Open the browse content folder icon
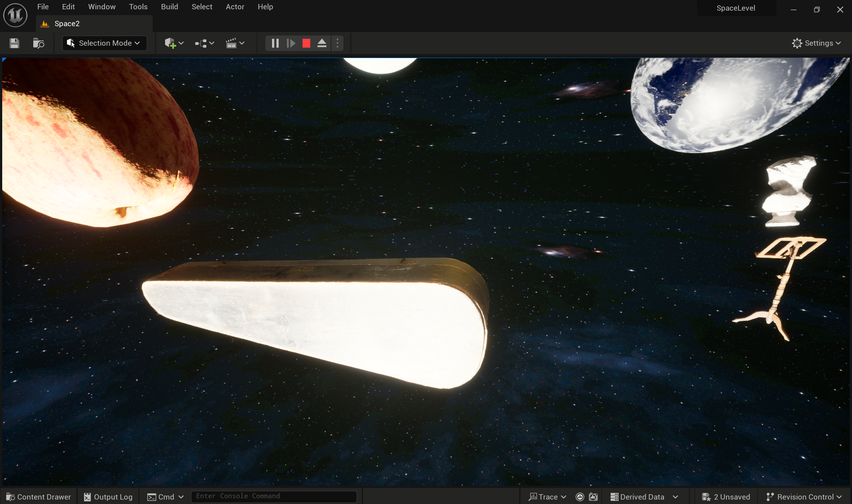 pyautogui.click(x=39, y=43)
